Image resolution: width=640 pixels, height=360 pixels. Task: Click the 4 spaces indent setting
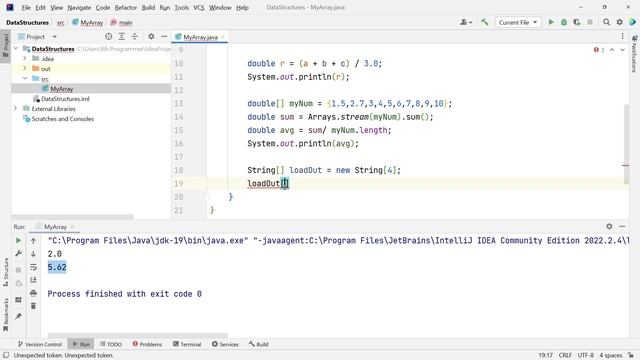[611, 355]
